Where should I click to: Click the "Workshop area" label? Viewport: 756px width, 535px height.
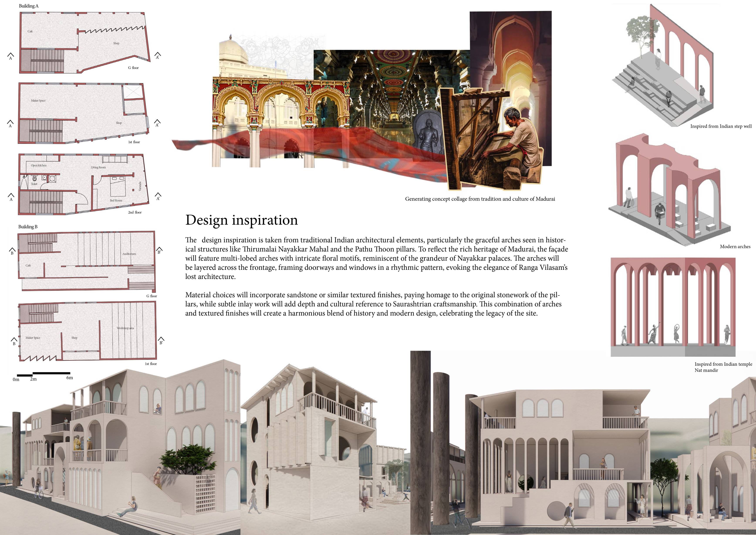pyautogui.click(x=125, y=328)
